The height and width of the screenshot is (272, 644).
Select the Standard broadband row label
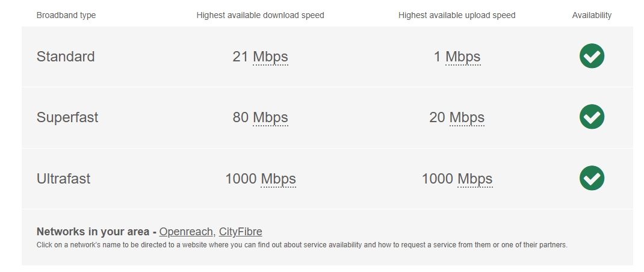(x=66, y=57)
